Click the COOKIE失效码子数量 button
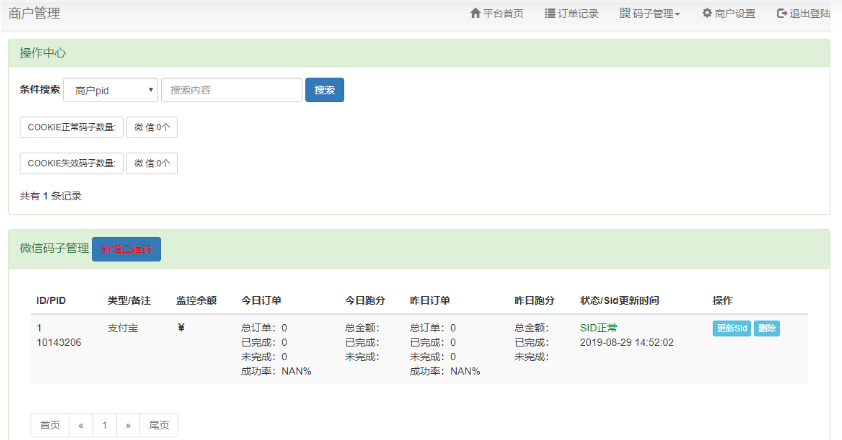842x440 pixels. point(72,163)
